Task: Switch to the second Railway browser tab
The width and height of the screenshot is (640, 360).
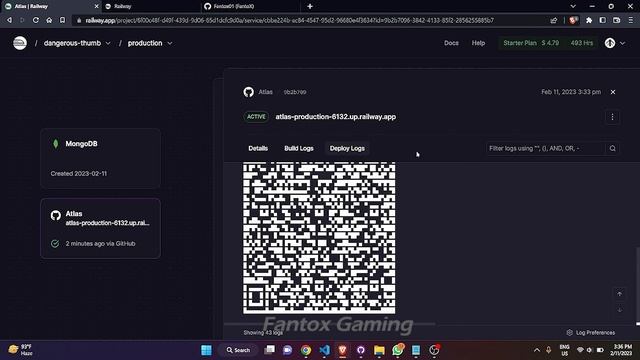Action: tap(150, 7)
